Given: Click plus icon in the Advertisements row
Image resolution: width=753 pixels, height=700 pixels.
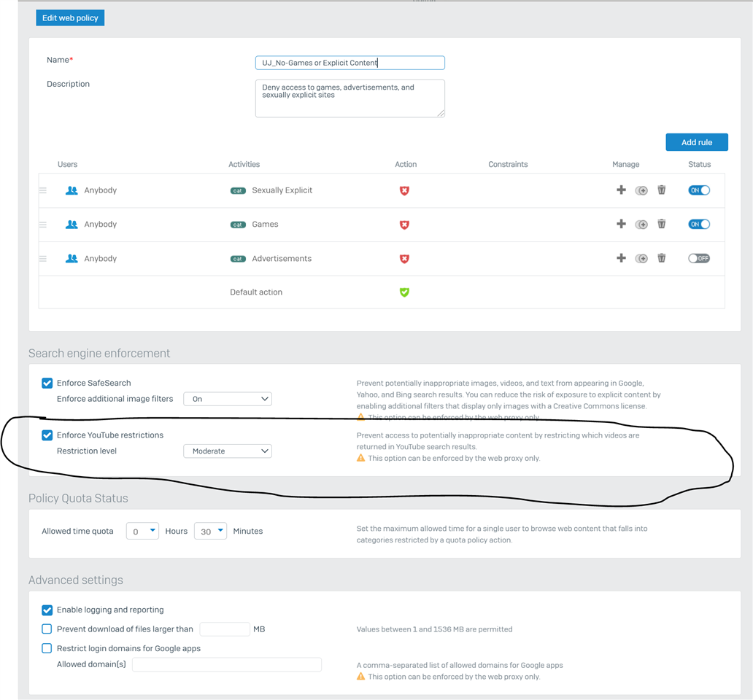Looking at the screenshot, I should click(621, 258).
